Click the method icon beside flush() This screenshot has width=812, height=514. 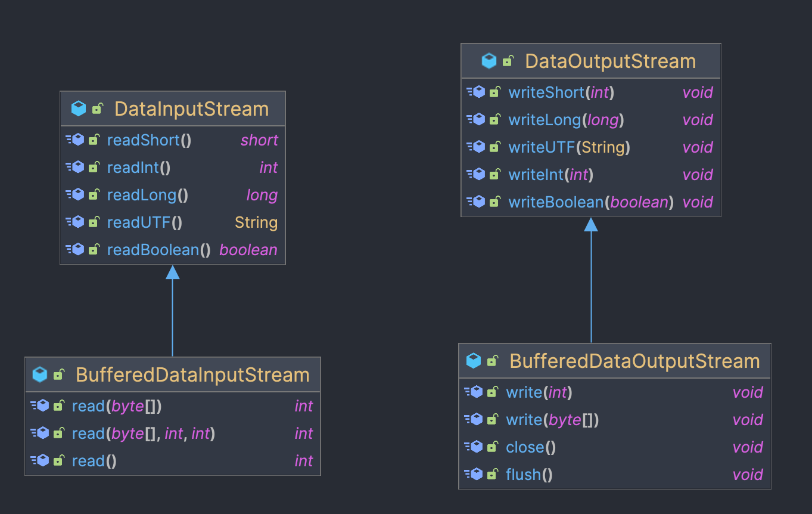473,475
